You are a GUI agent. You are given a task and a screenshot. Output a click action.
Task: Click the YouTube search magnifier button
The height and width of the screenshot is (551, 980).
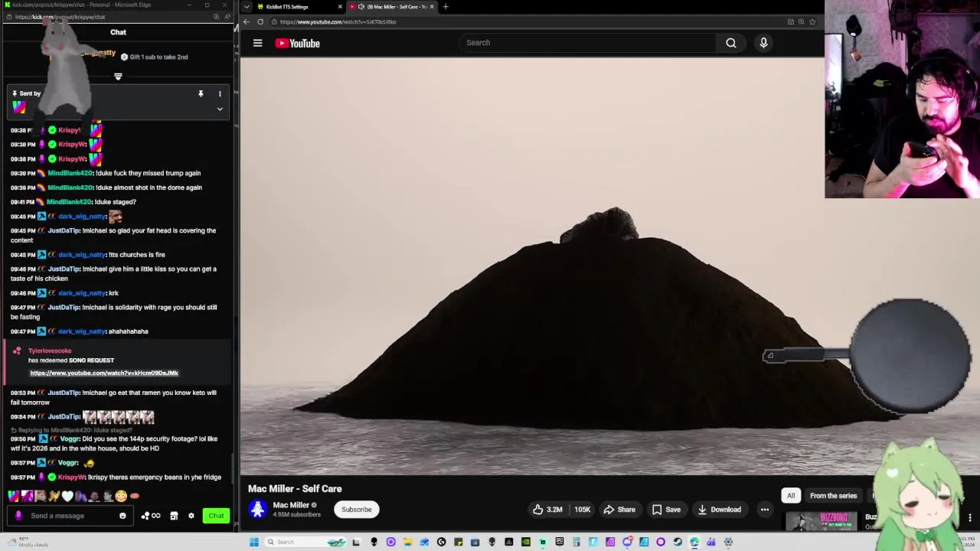[731, 43]
